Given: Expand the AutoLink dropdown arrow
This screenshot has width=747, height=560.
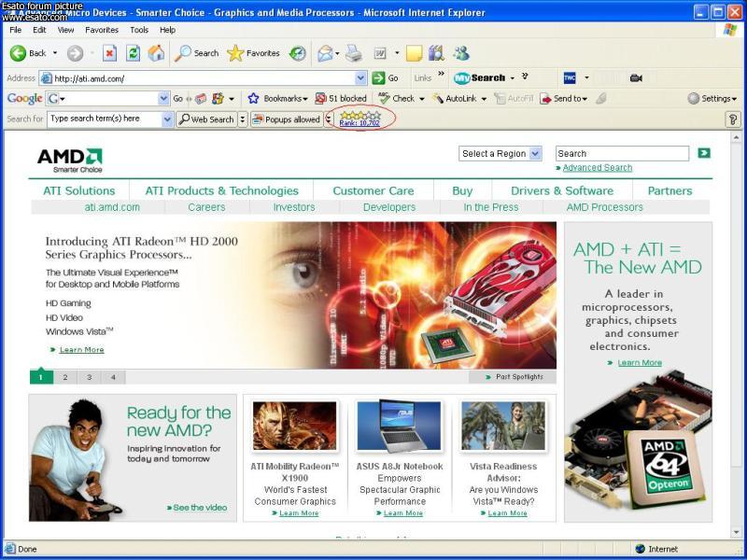Looking at the screenshot, I should point(484,99).
